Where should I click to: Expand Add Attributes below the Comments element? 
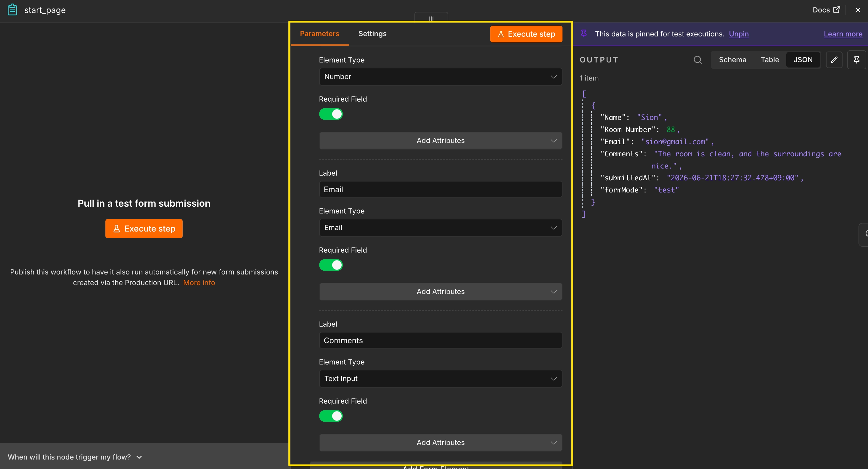441,442
